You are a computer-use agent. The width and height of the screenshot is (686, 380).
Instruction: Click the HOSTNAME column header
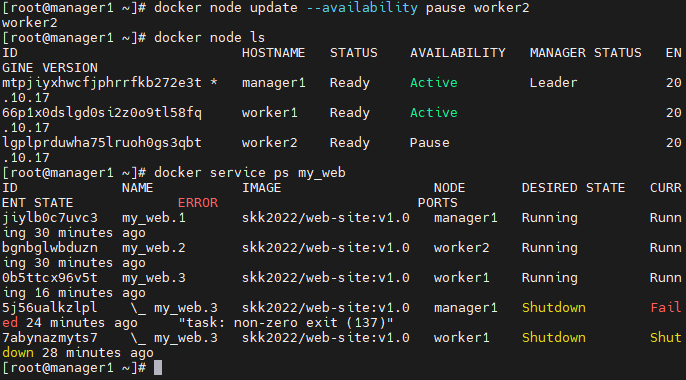pyautogui.click(x=273, y=53)
